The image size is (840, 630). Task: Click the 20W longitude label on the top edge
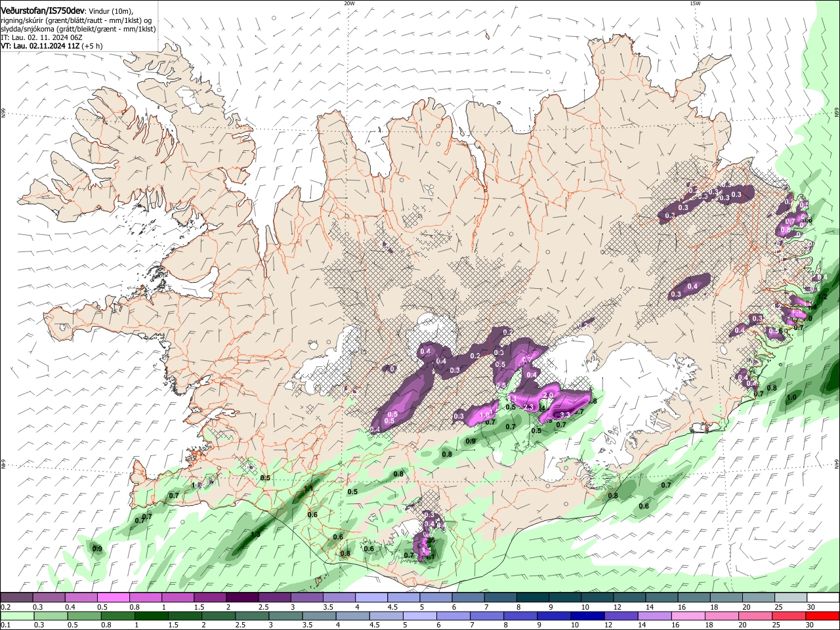(x=349, y=3)
